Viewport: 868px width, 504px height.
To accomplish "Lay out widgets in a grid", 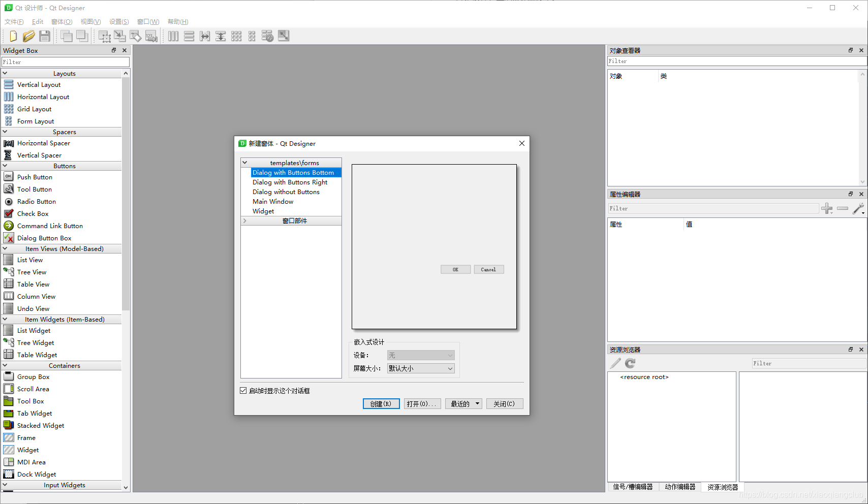I will coord(236,36).
